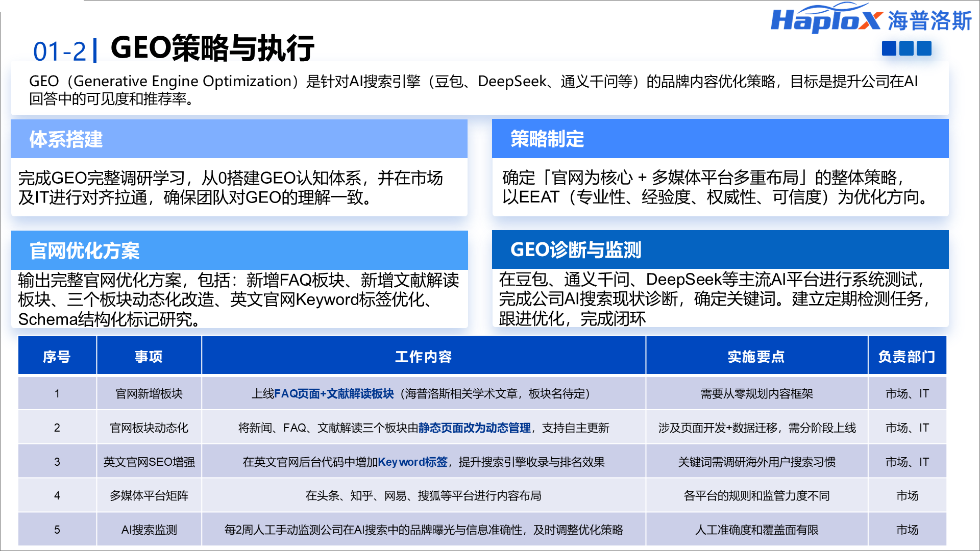The width and height of the screenshot is (980, 551).
Task: Click the HaploX 海普洛斯 logo
Action: tap(871, 18)
